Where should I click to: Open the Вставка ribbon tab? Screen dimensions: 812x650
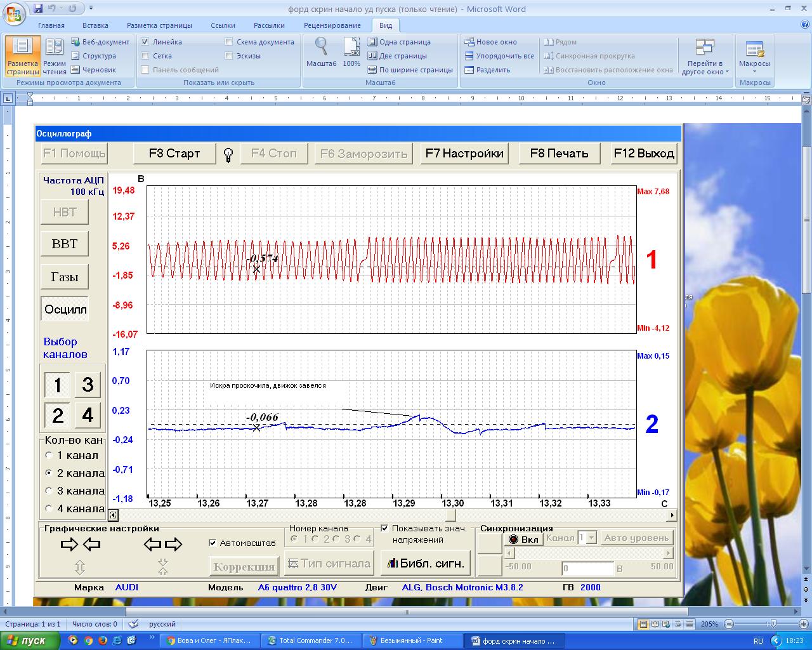tap(95, 25)
